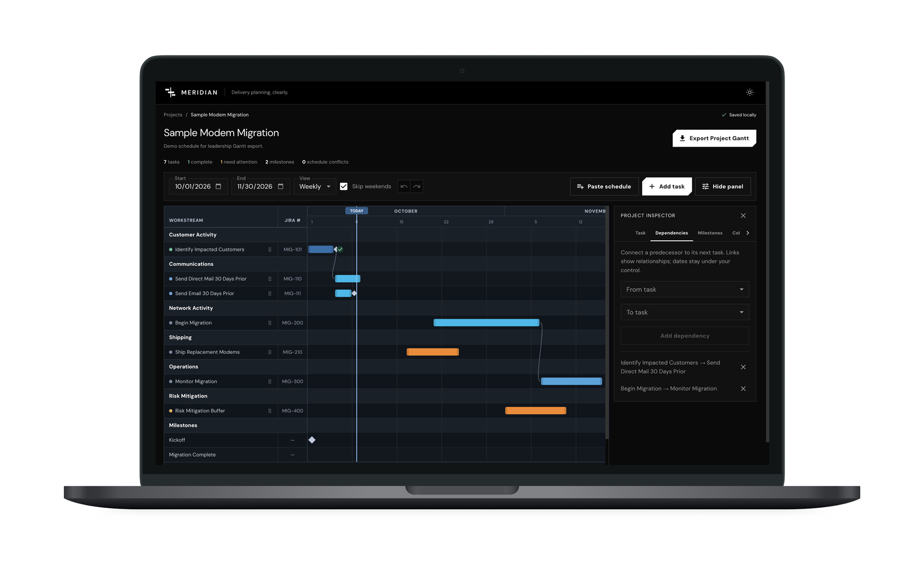The width and height of the screenshot is (924, 575).
Task: Click drag handle on Ship Replacement Modems row
Action: pos(270,352)
